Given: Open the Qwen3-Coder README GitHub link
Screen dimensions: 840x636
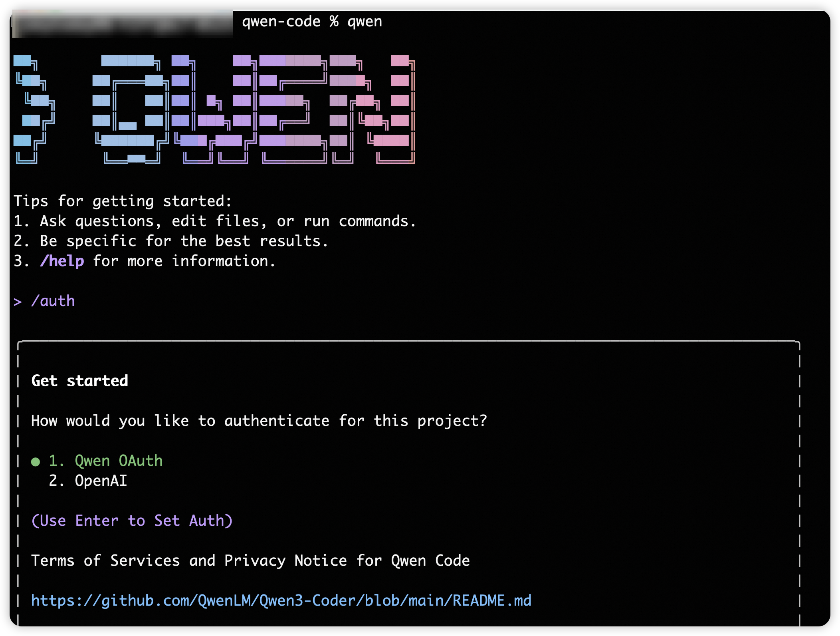Looking at the screenshot, I should point(281,601).
